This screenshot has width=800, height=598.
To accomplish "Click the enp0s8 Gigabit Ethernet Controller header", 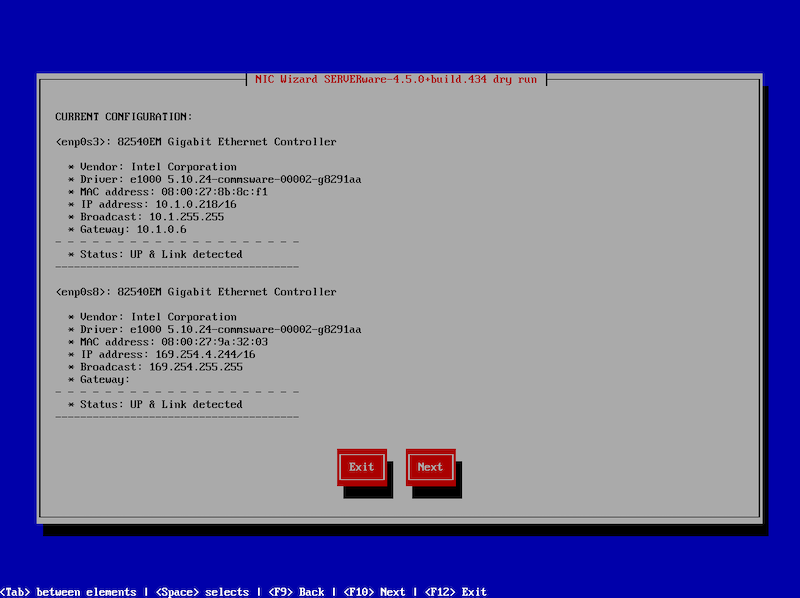I will (196, 292).
